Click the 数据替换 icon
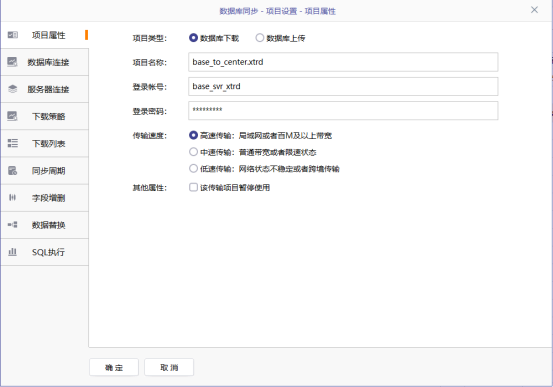This screenshot has height=387, width=553. (12, 225)
